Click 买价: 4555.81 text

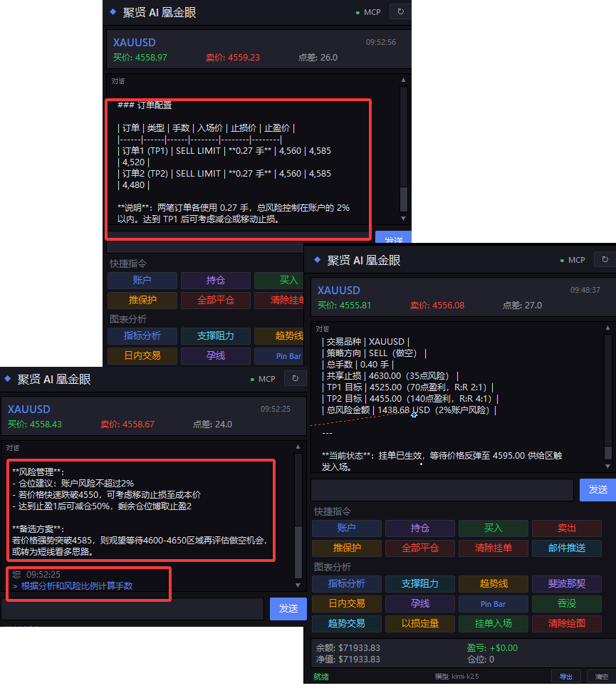[x=344, y=306]
